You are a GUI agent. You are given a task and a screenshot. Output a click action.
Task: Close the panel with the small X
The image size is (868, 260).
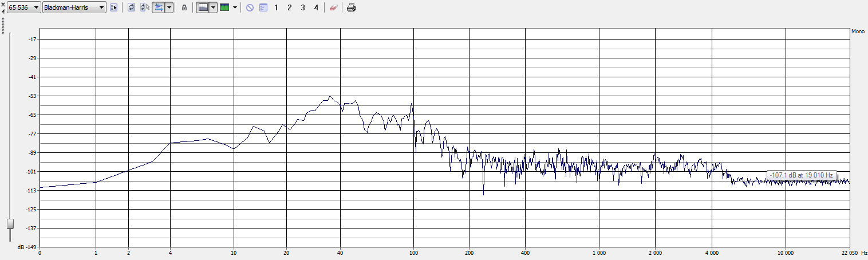[3, 4]
